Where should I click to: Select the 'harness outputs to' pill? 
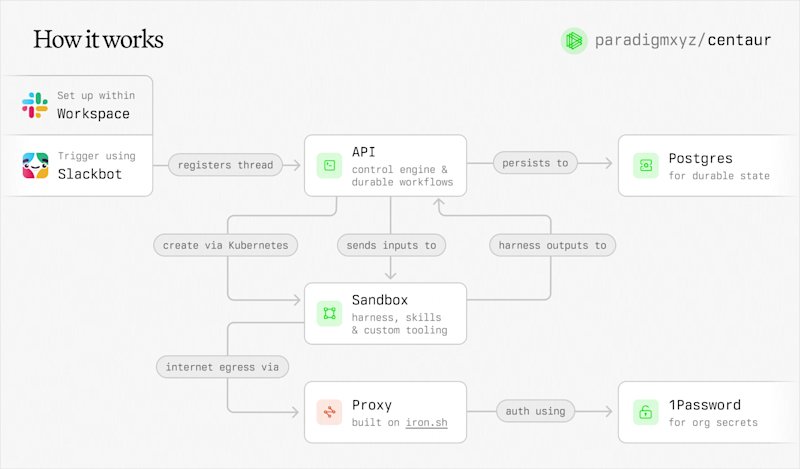coord(553,245)
